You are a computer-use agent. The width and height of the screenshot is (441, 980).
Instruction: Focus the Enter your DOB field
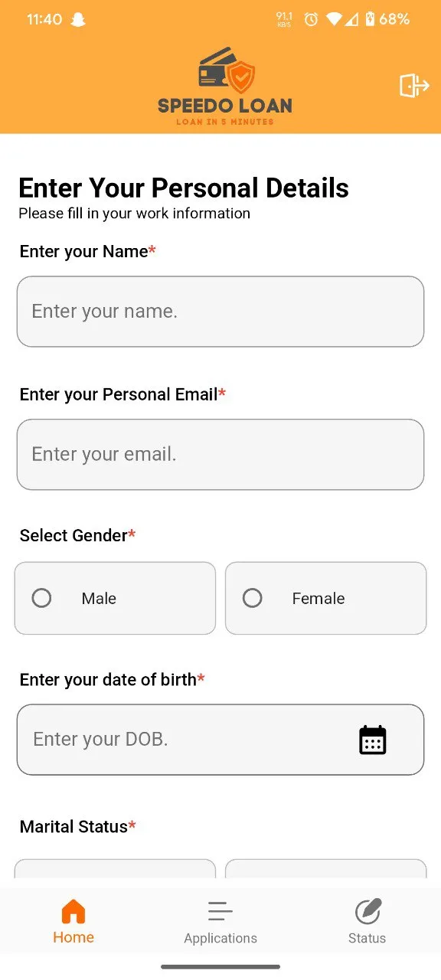tap(220, 740)
